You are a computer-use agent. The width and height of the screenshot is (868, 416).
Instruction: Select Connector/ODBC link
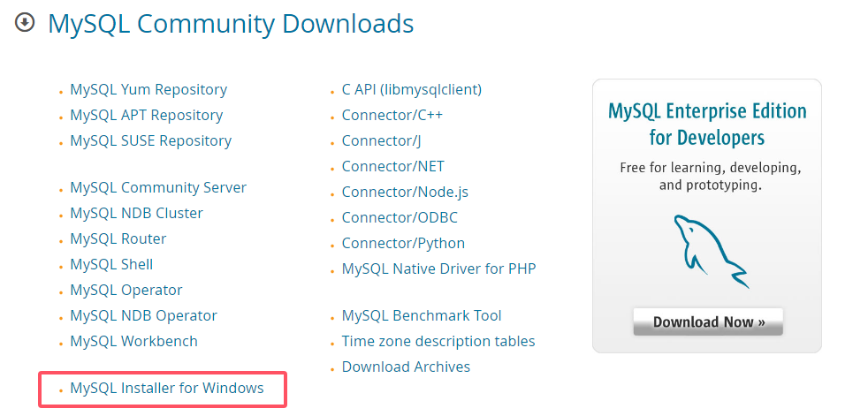coord(400,217)
